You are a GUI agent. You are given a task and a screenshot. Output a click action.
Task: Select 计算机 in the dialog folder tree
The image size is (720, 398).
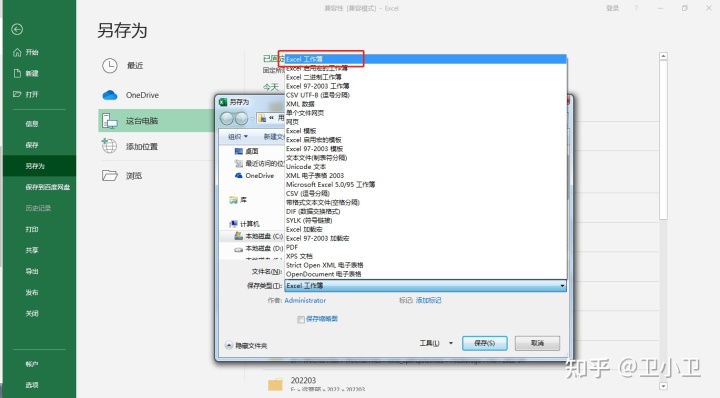click(x=249, y=224)
